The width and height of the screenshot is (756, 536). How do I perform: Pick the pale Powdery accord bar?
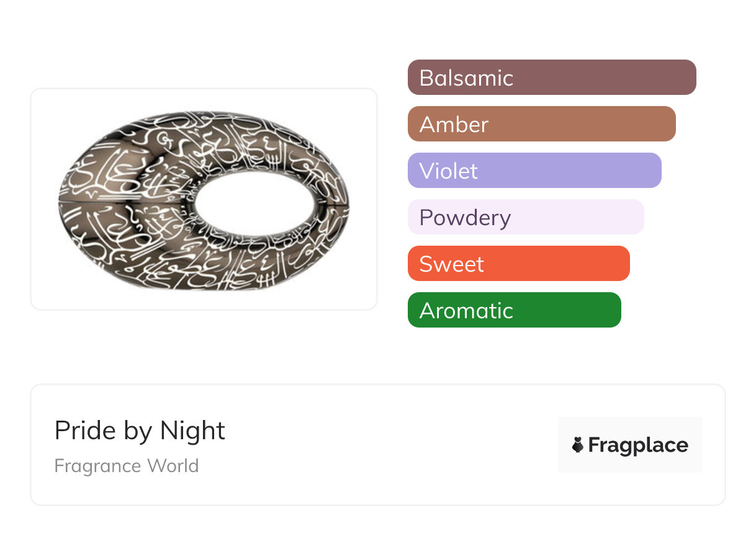(526, 217)
